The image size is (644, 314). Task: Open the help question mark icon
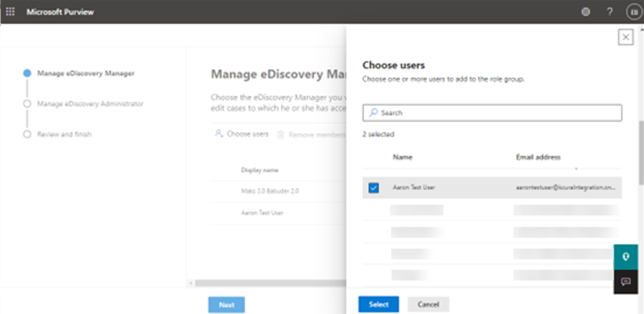coord(609,11)
